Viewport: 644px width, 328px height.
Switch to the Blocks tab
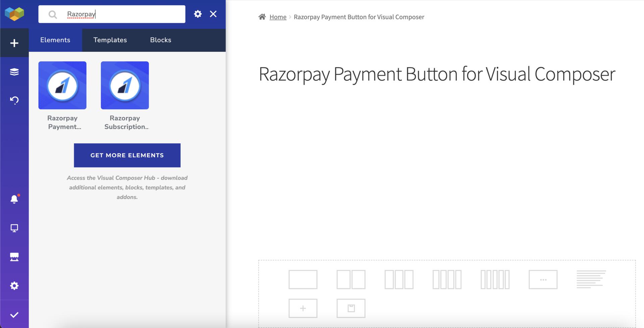tap(161, 40)
